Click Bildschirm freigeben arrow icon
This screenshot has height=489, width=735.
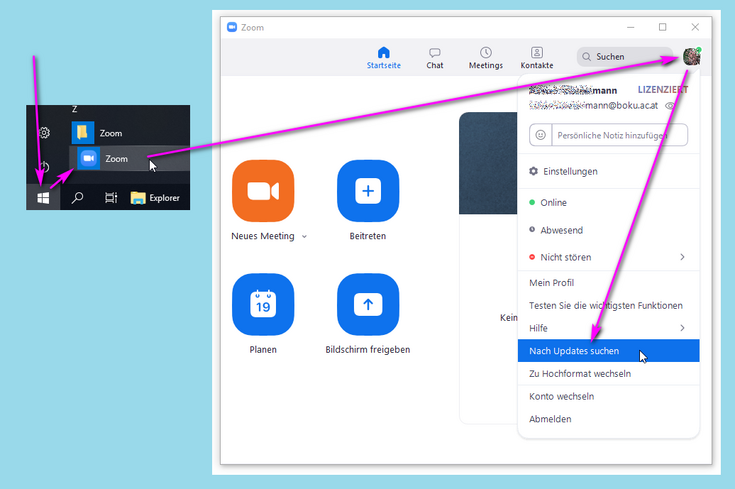[x=368, y=305]
